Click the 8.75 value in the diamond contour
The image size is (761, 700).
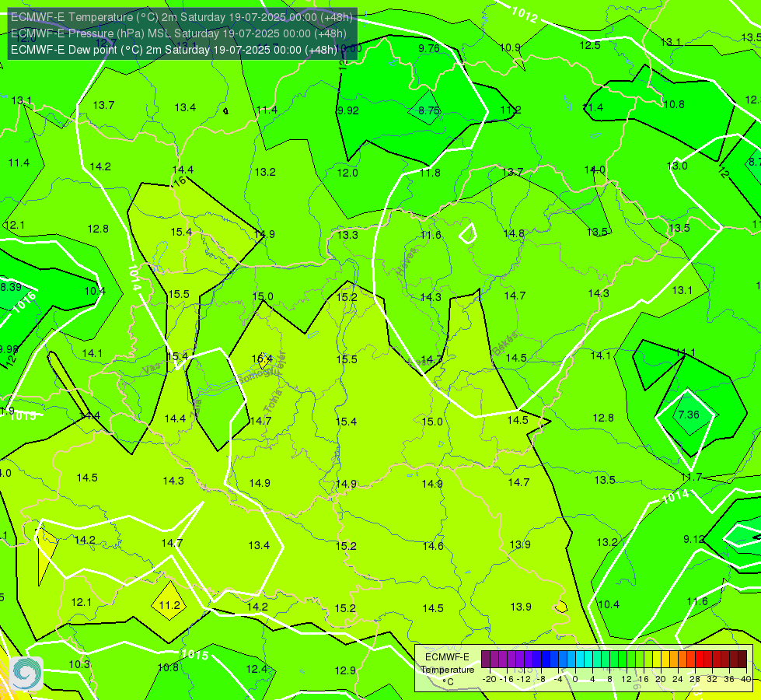coord(429,110)
